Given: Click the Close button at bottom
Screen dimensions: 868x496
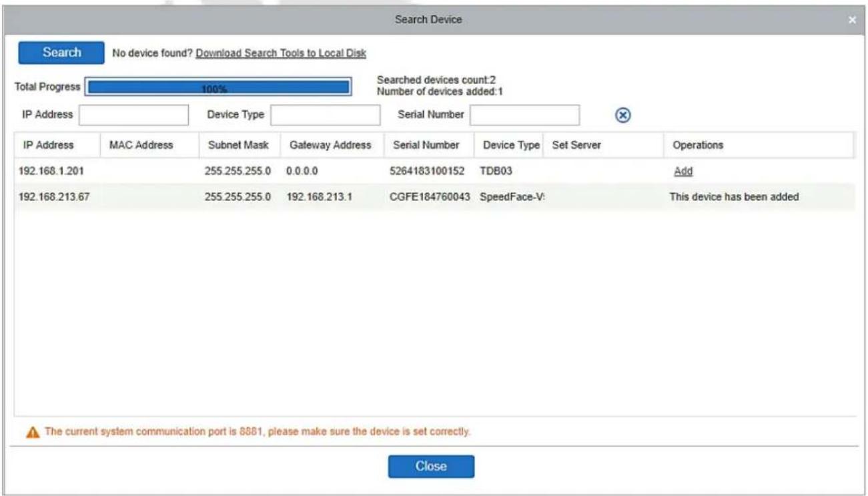Looking at the screenshot, I should click(x=431, y=467).
